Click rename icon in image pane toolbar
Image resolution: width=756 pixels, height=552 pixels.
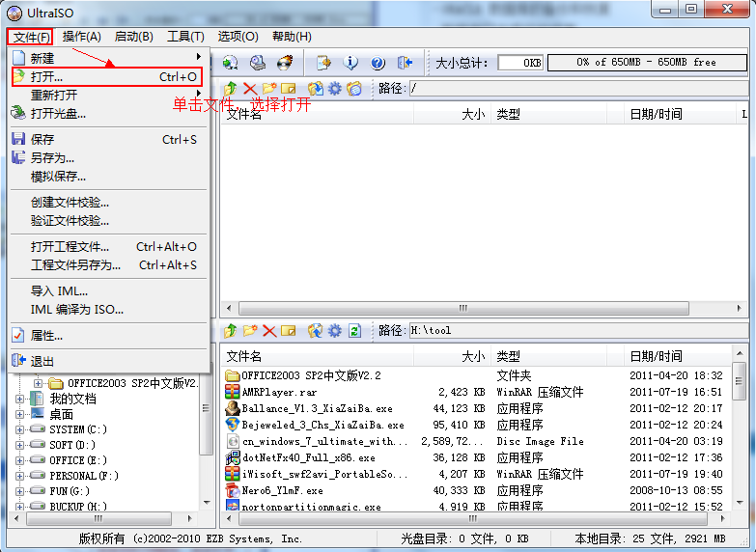pos(289,89)
